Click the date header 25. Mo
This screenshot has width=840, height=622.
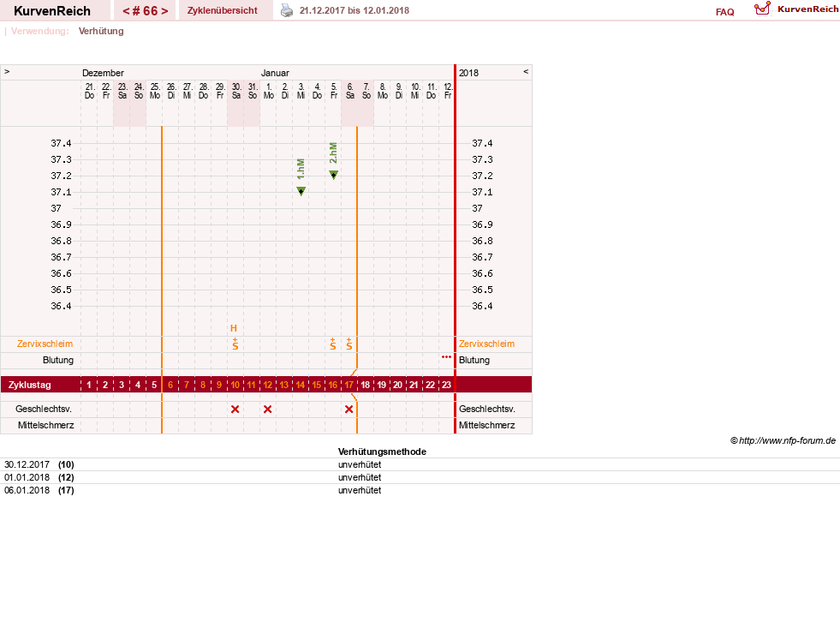pos(155,91)
